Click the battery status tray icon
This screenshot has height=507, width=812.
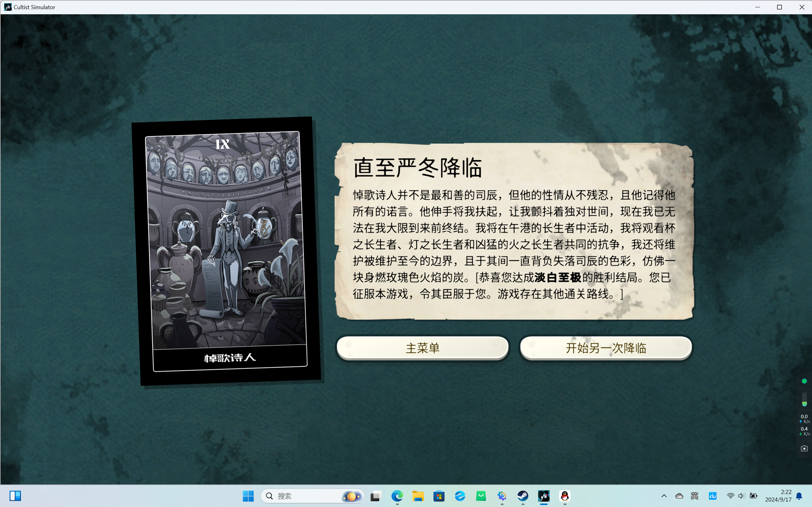pyautogui.click(x=753, y=496)
